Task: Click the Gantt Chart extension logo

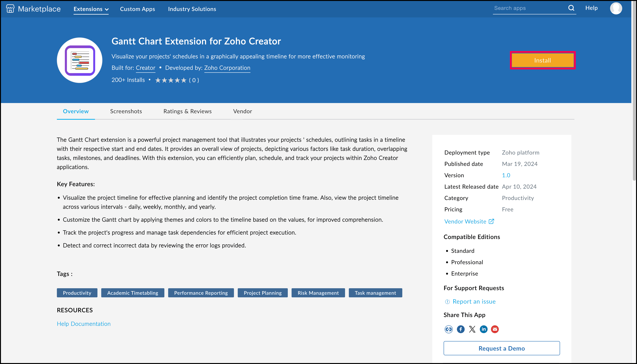Action: point(80,60)
